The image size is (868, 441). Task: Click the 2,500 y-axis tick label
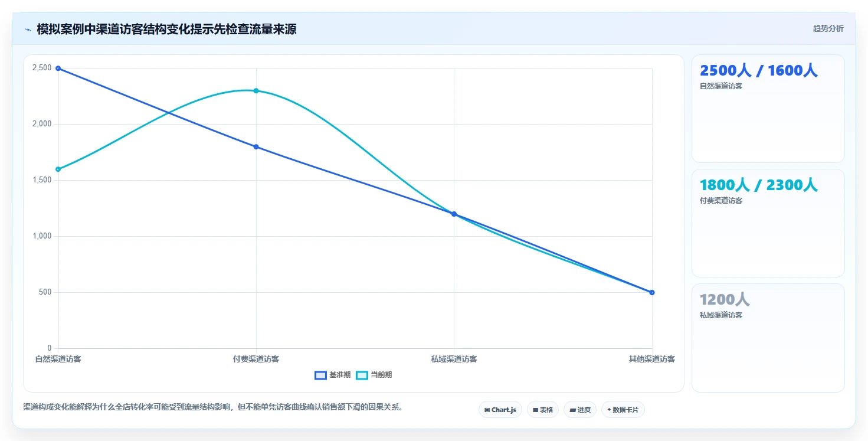click(42, 68)
